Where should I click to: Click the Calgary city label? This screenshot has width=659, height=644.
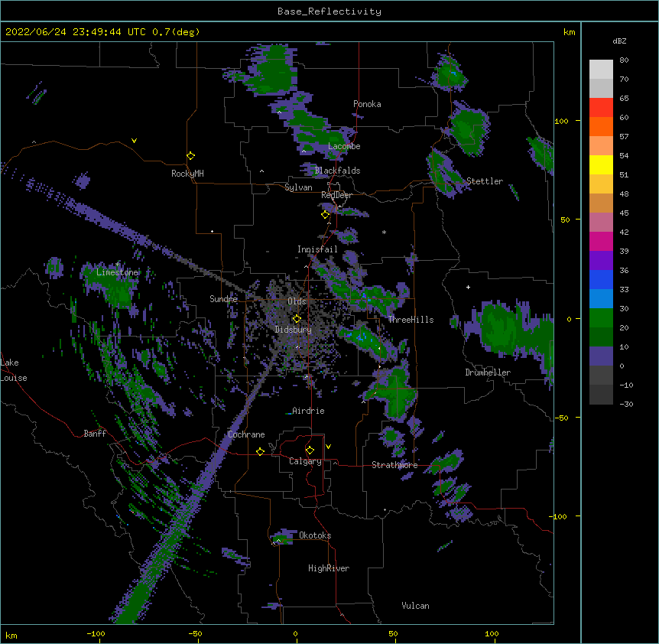click(305, 461)
